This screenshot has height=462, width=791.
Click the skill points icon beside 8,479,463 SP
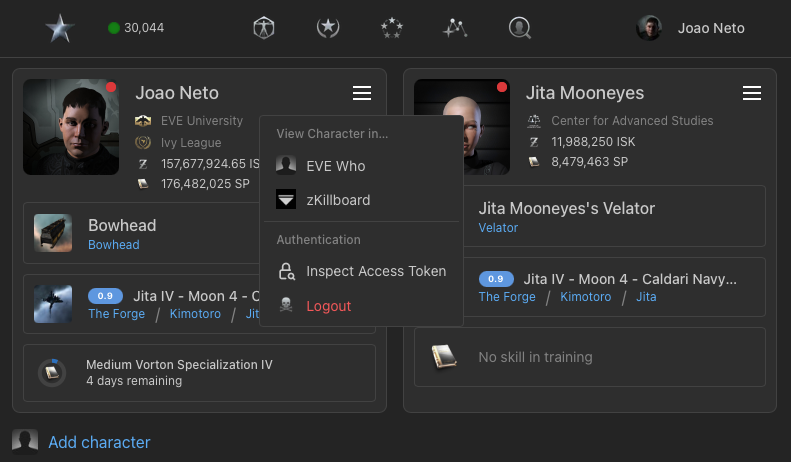point(534,161)
